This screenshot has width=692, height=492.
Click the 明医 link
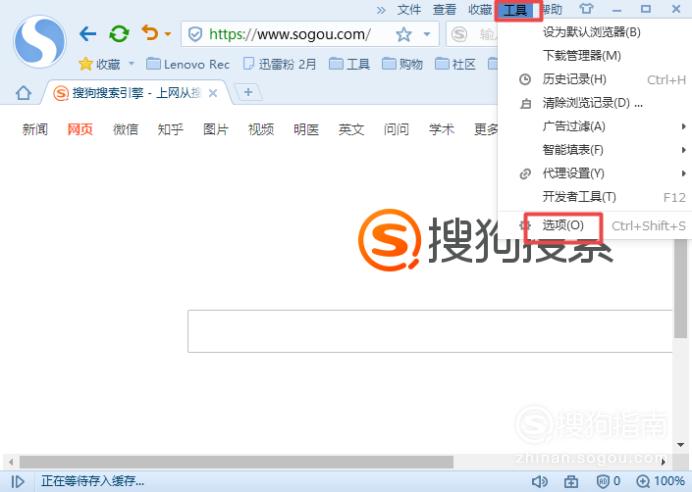(x=306, y=129)
